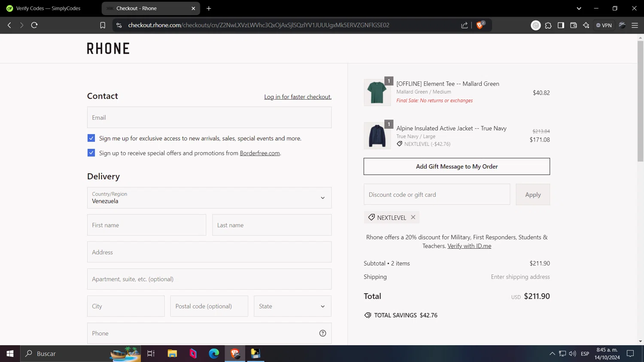Focus the Email field

click(x=210, y=118)
